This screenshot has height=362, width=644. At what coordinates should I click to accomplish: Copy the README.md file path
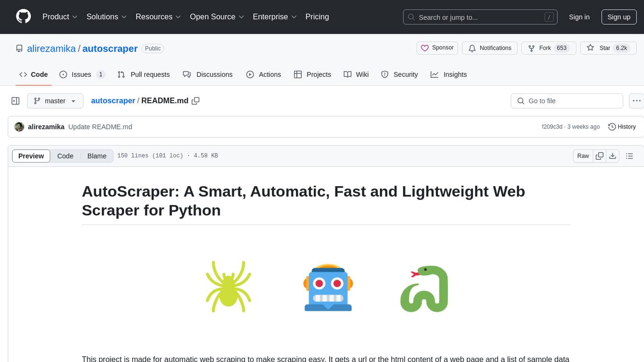coord(196,101)
